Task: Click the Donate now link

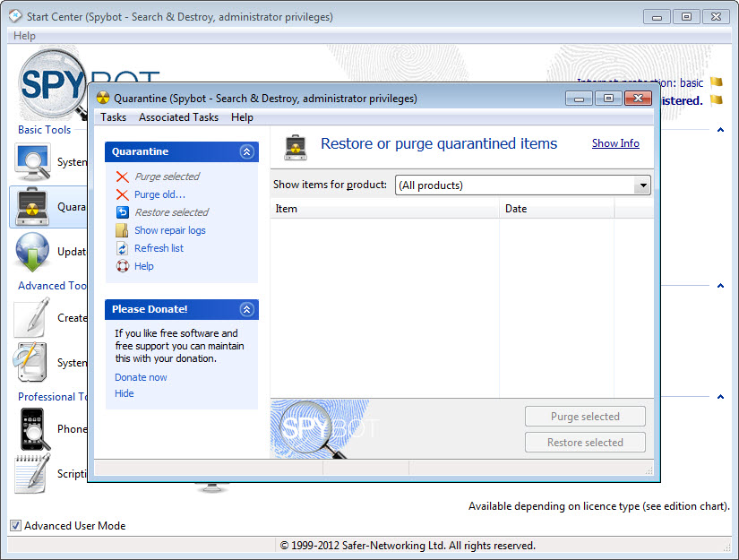Action: tap(141, 377)
